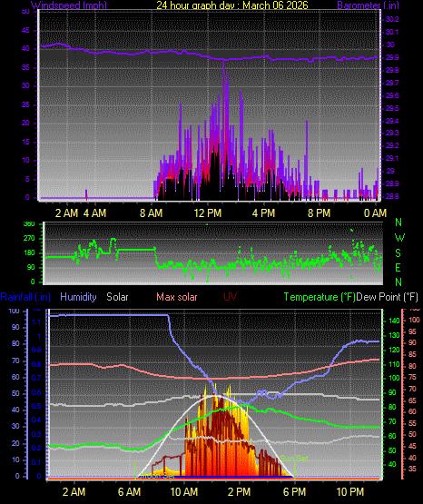
Task: Click the "30.2" barometer axis value
Action: click(392, 19)
